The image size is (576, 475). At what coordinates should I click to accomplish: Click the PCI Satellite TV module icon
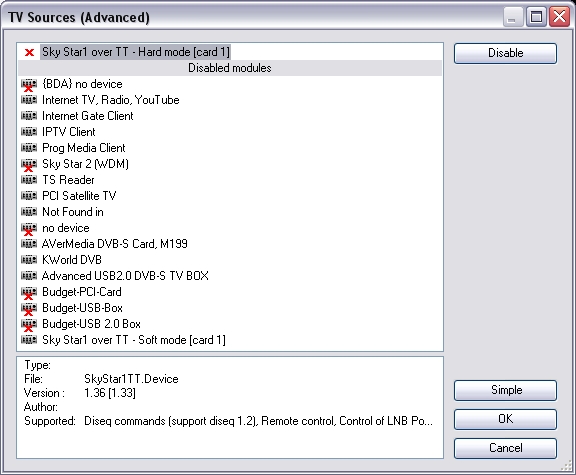29,196
